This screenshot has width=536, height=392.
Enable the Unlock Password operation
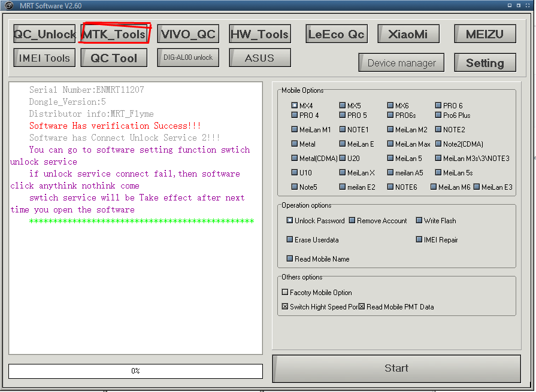coord(289,220)
